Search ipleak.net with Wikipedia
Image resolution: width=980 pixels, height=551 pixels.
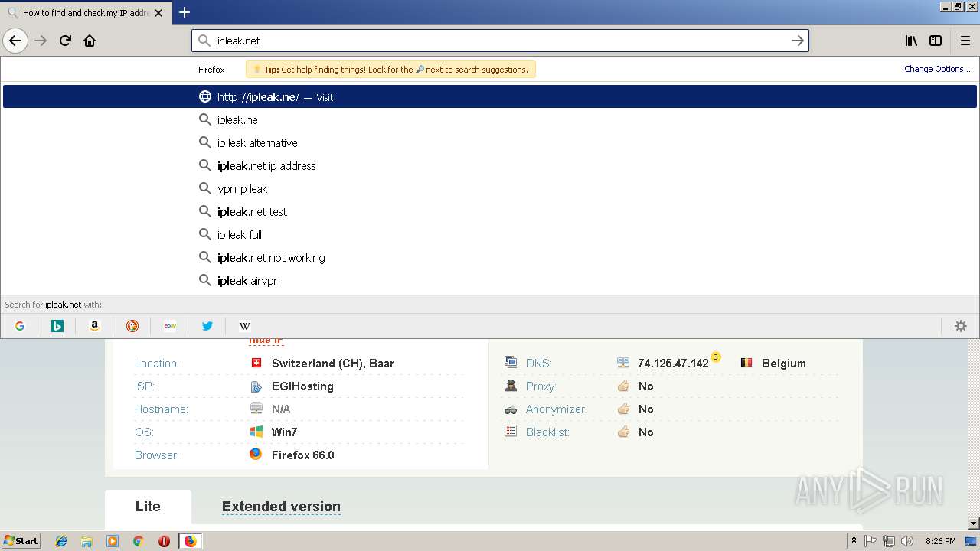(x=245, y=326)
